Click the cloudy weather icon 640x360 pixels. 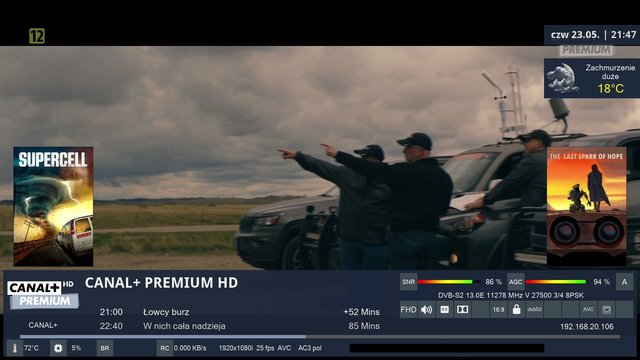[563, 78]
